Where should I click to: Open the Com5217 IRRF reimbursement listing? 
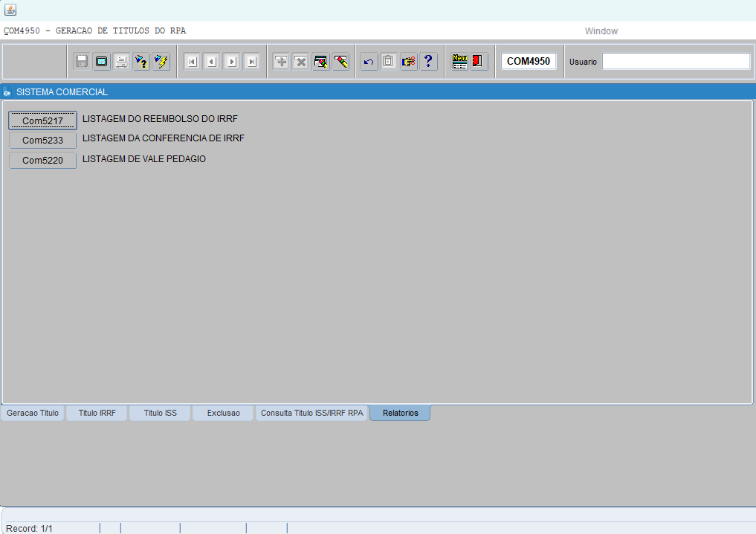pyautogui.click(x=42, y=120)
